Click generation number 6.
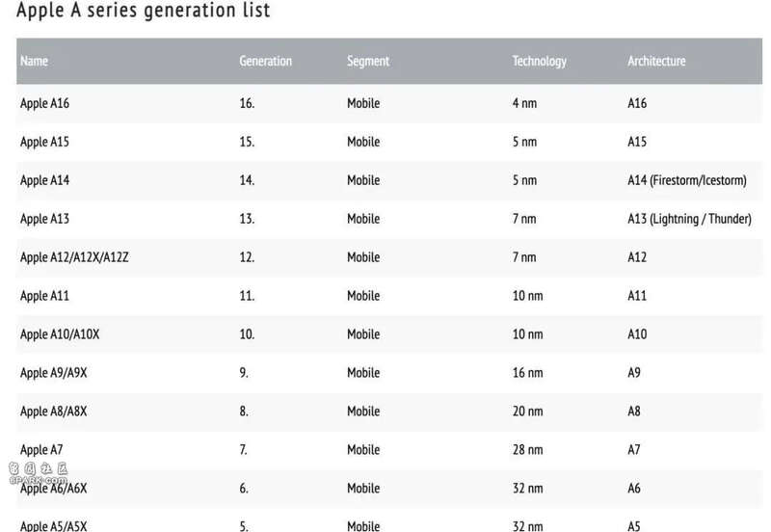 (x=244, y=488)
